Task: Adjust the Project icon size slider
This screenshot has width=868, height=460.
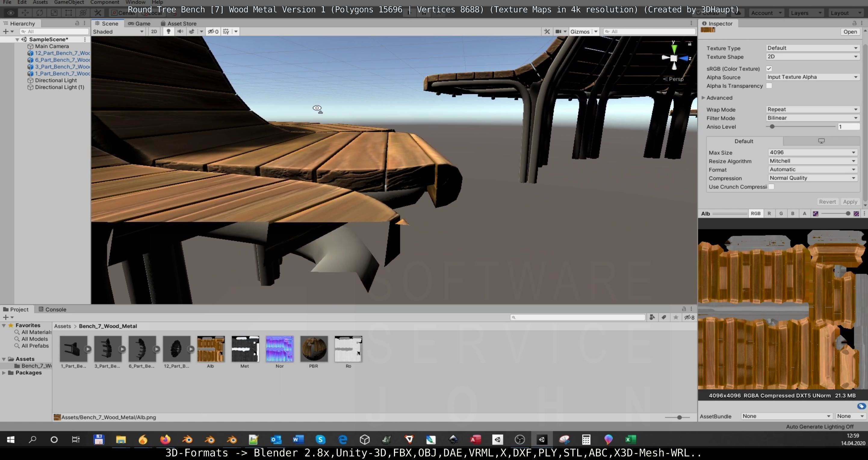Action: 677,417
